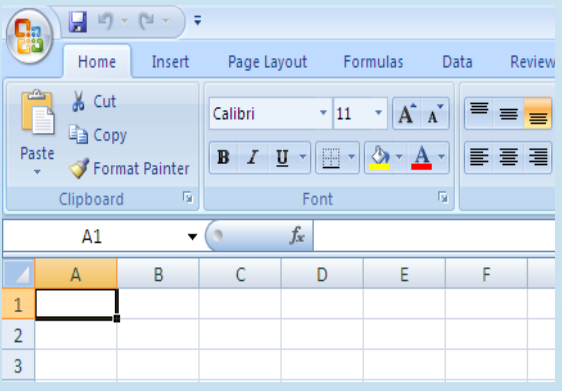Toggle bold formatting

tap(224, 157)
